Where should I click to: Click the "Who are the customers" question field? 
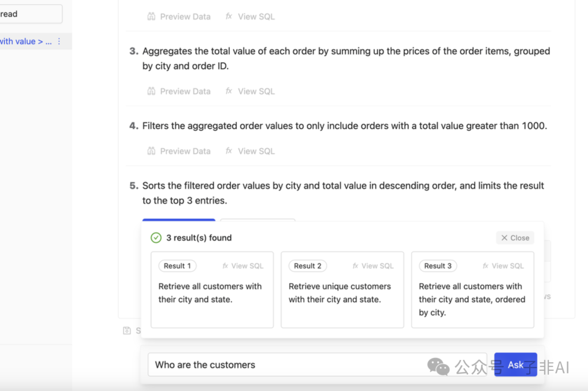click(x=289, y=365)
